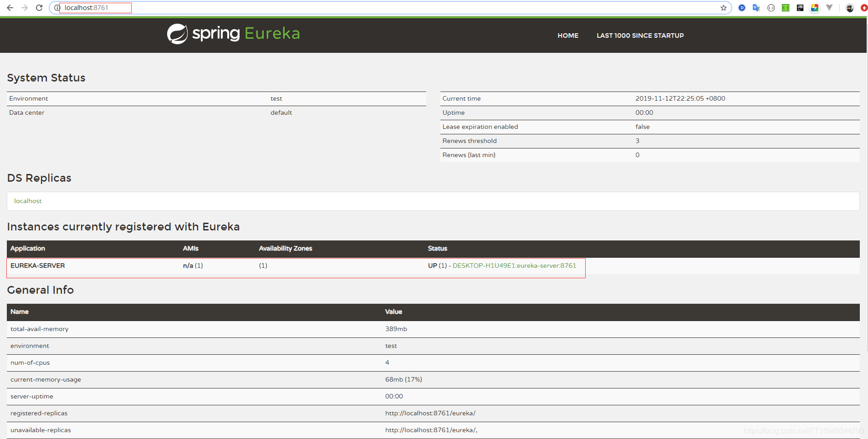Click the 68mb (17%) value
Screen dimensions: 868x439
[x=403, y=379]
